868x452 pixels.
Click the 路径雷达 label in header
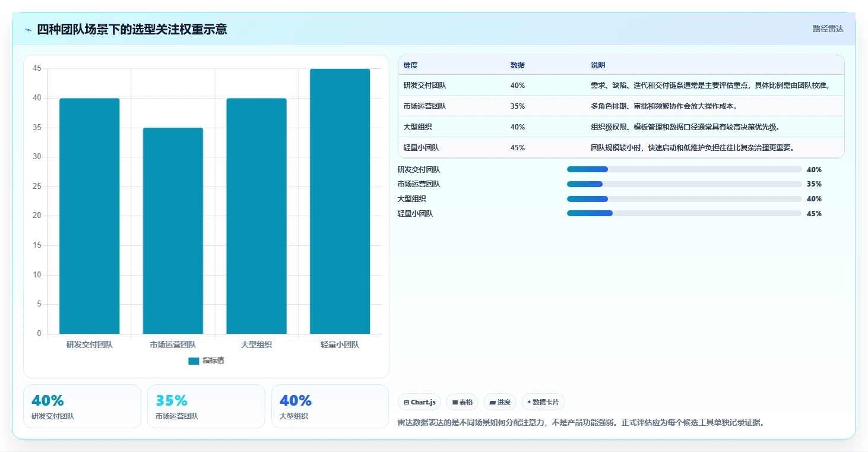tap(828, 29)
